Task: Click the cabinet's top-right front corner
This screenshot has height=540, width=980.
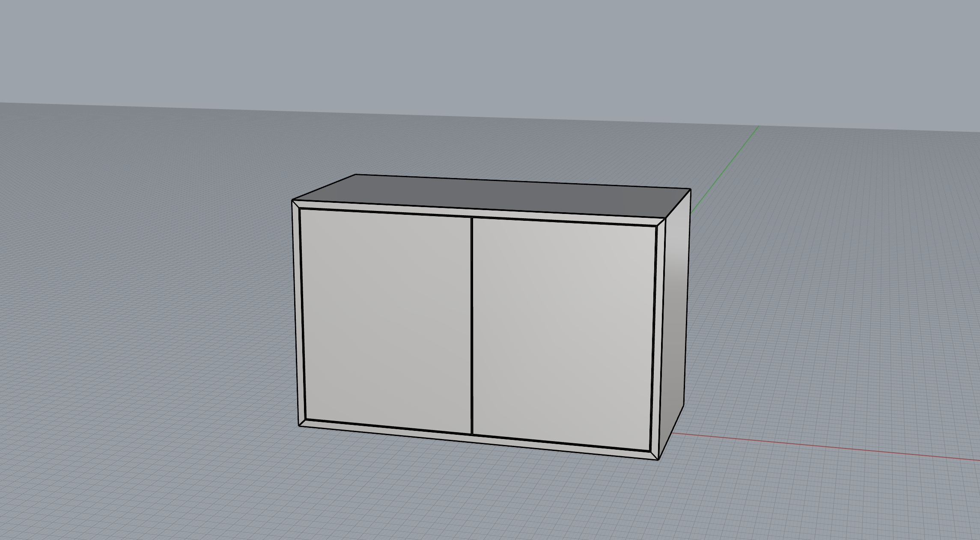Action: tap(666, 218)
